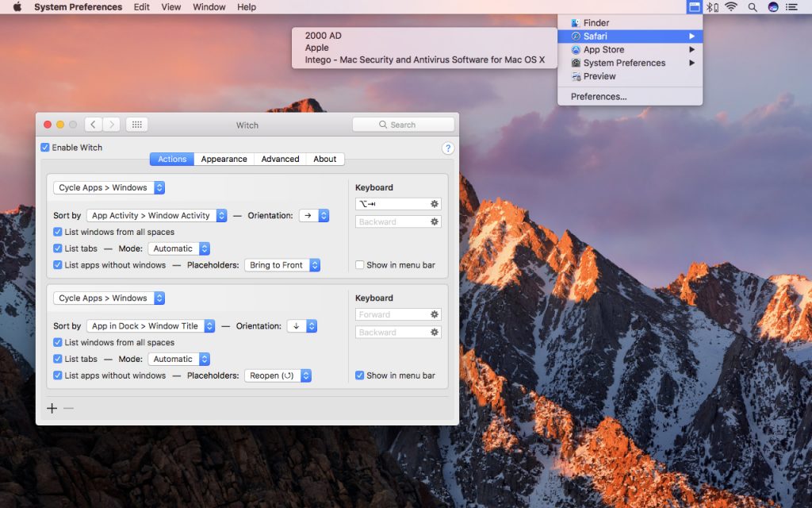Screen dimensions: 812x508
Task: Switch to the Appearance tab
Action: pos(224,159)
